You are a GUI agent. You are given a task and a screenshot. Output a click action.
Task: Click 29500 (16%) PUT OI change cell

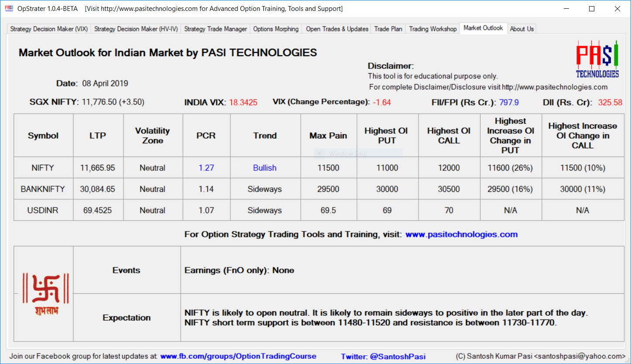(x=511, y=189)
